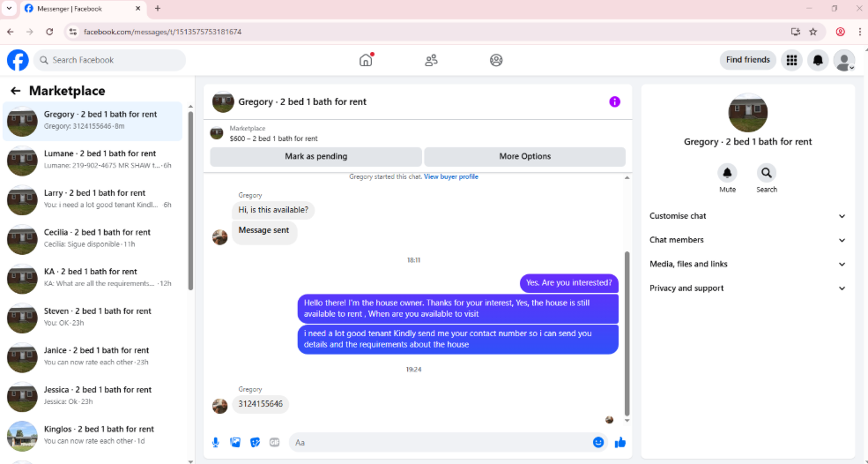Click the 'Message sent' bubble
Image resolution: width=868 pixels, height=464 pixels.
tap(264, 233)
